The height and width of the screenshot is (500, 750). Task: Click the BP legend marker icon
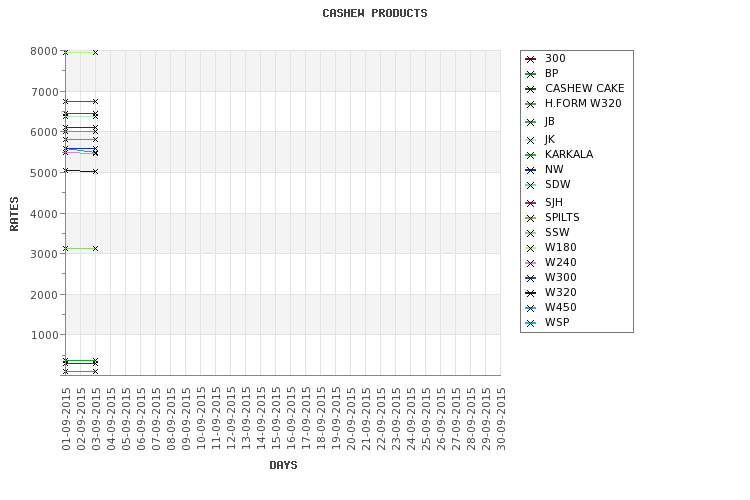point(530,74)
